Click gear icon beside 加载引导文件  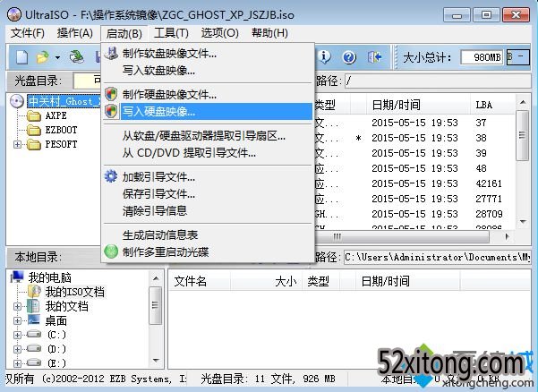(111, 176)
